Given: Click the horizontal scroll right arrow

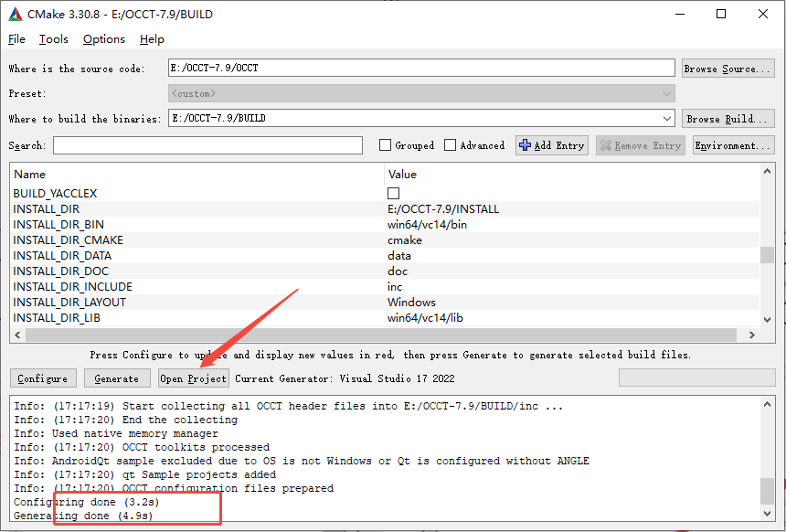Looking at the screenshot, I should click(x=752, y=335).
